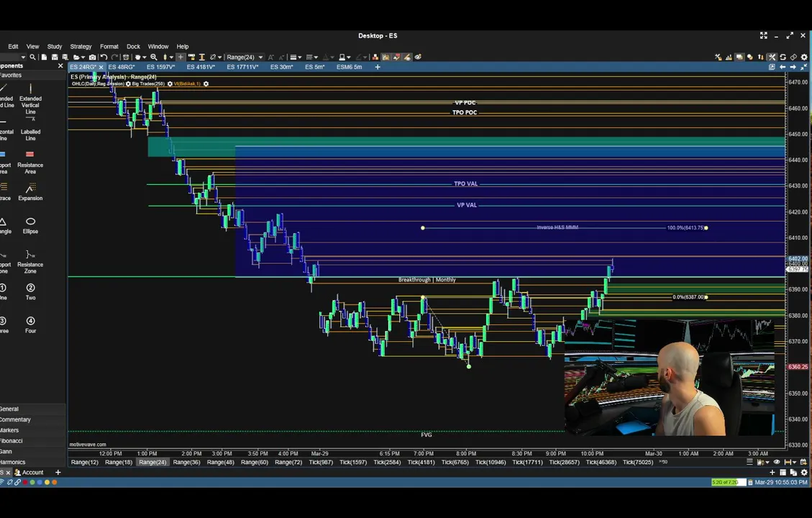Open the Format menu
Screen dimensions: 812x518
(x=109, y=46)
